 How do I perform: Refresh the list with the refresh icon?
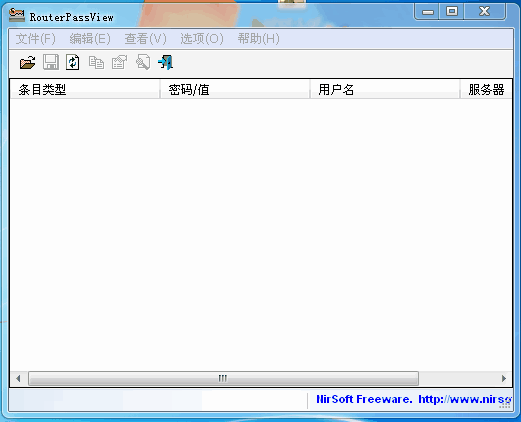pos(73,62)
